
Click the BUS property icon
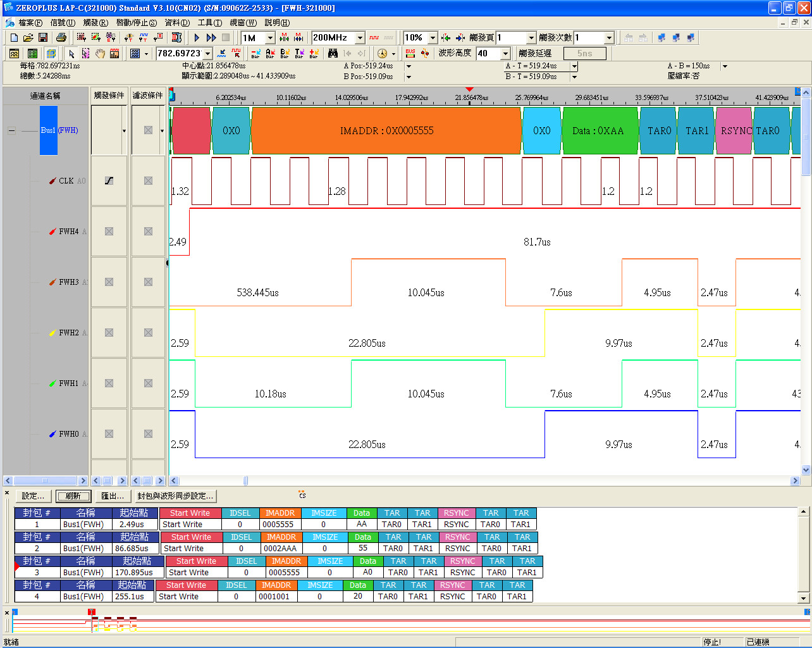(x=410, y=54)
